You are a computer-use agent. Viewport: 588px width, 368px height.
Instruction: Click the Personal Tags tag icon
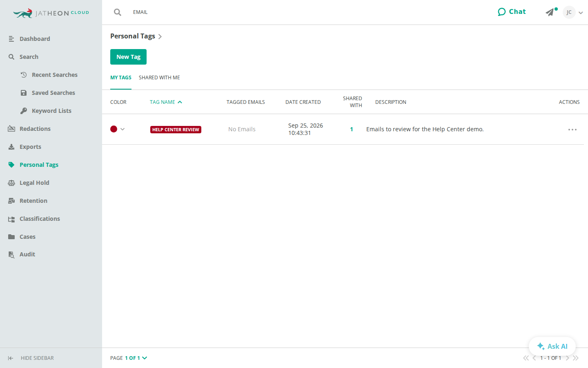pos(11,165)
